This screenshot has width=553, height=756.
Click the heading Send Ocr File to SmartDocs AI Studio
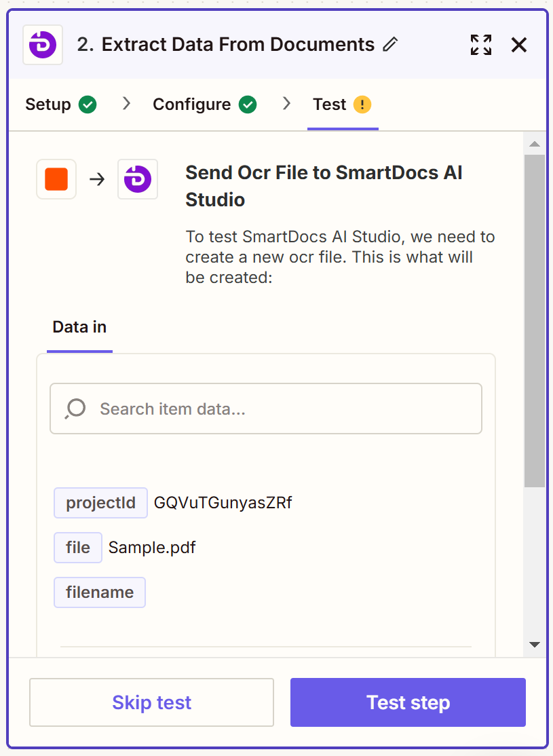pos(324,186)
